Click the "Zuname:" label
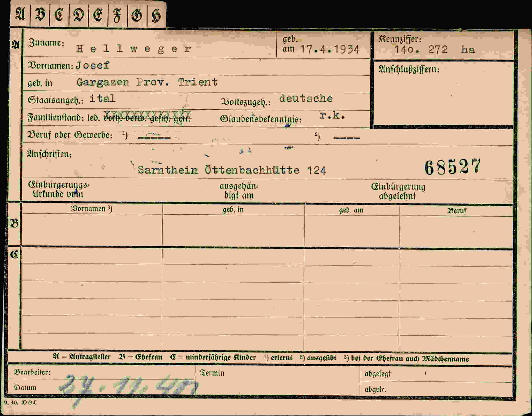 46,43
